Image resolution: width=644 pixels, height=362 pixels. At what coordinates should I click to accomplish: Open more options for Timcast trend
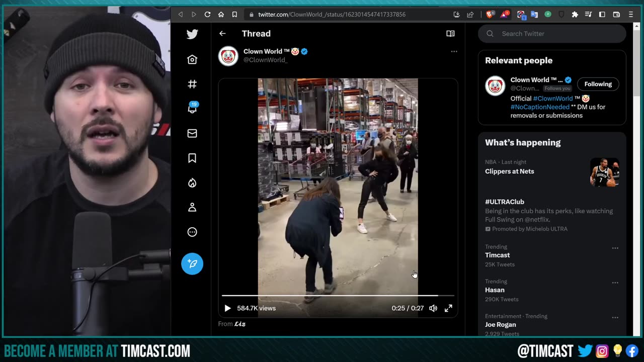pos(615,248)
